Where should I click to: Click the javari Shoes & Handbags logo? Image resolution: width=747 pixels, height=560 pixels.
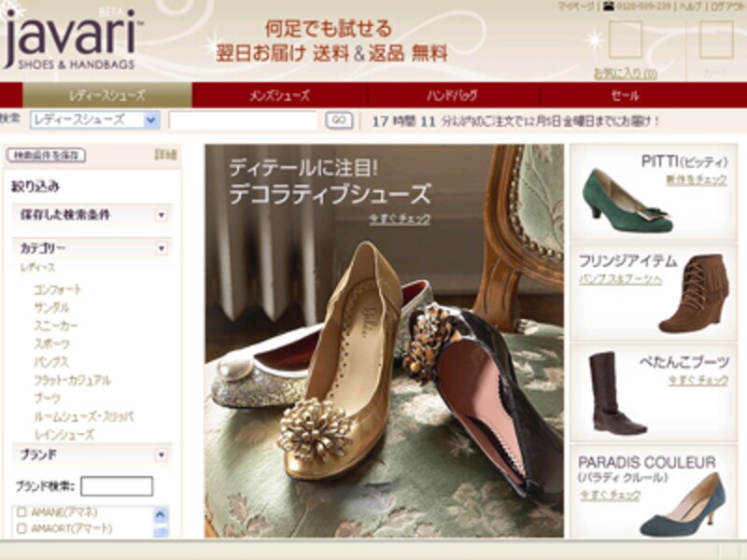point(73,39)
